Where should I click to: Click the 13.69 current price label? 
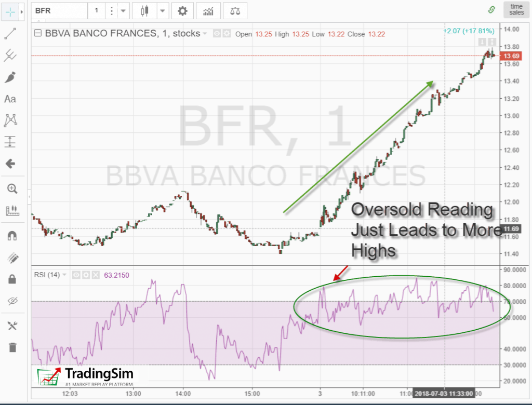(x=511, y=56)
